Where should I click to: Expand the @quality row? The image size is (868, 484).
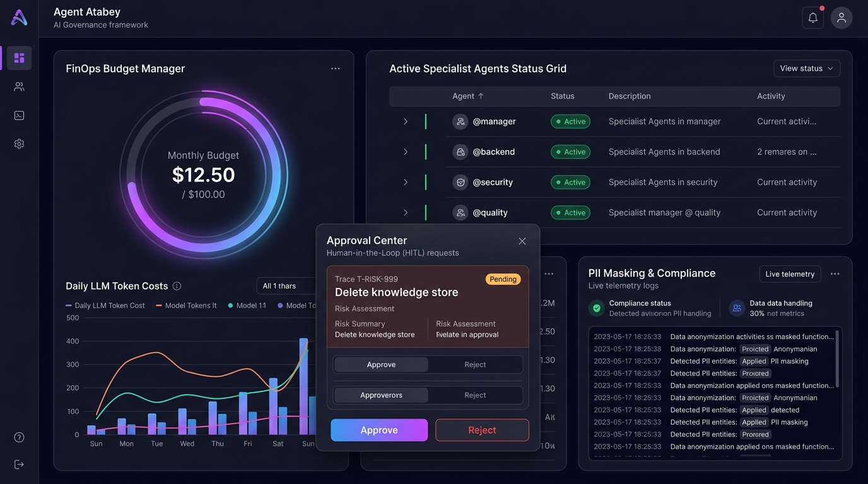[x=406, y=212]
